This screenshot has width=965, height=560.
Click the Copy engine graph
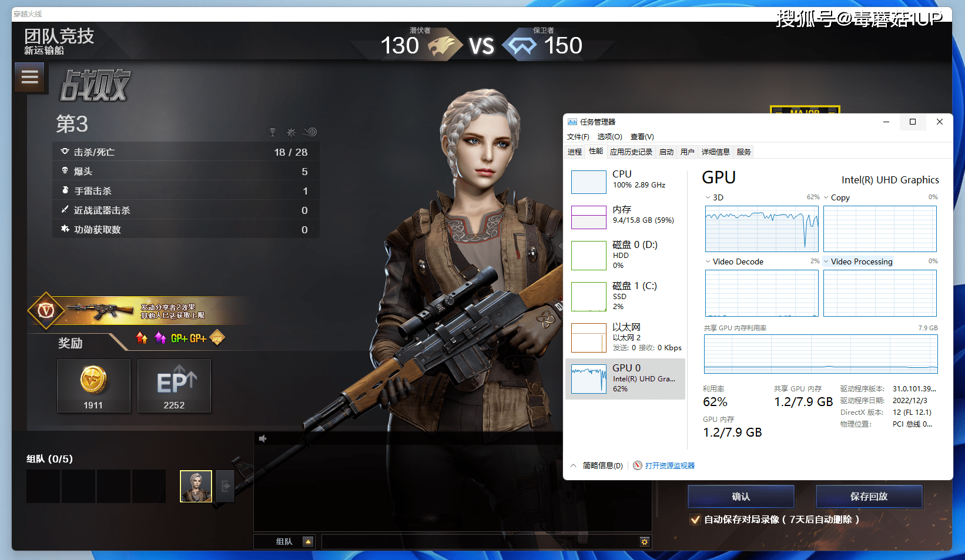point(880,229)
